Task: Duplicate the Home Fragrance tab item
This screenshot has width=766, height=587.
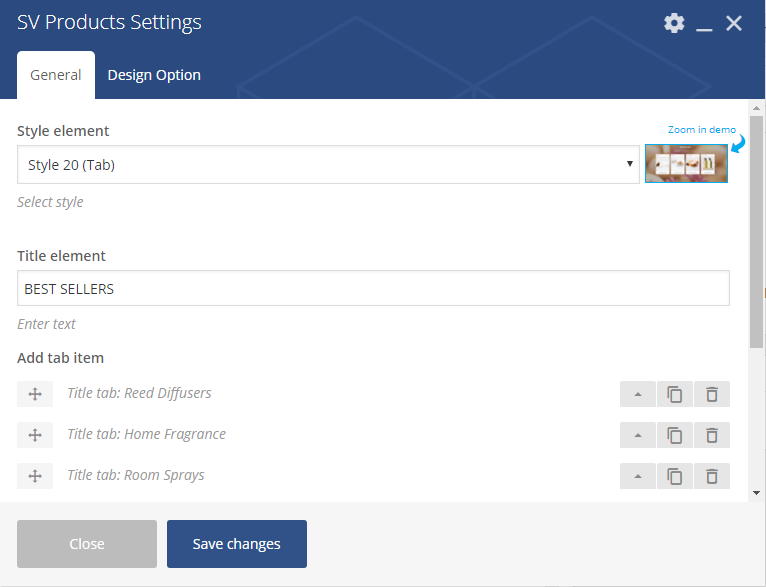Action: (675, 435)
